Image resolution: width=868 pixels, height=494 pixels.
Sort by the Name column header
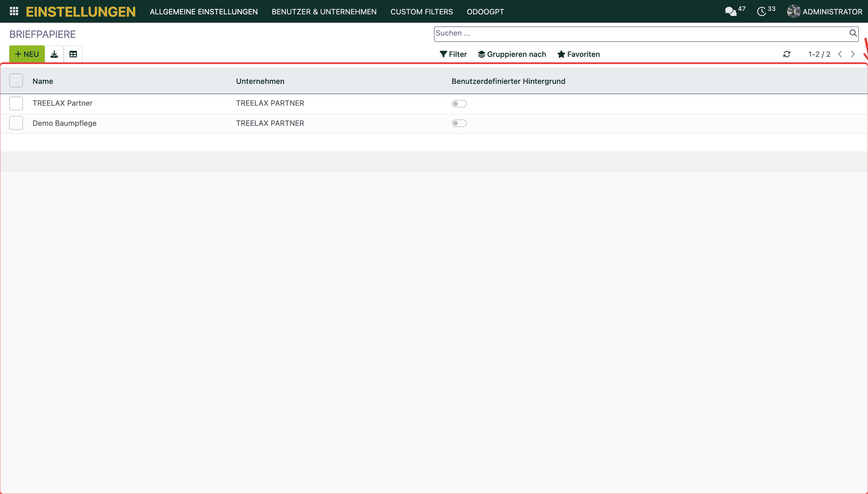43,81
